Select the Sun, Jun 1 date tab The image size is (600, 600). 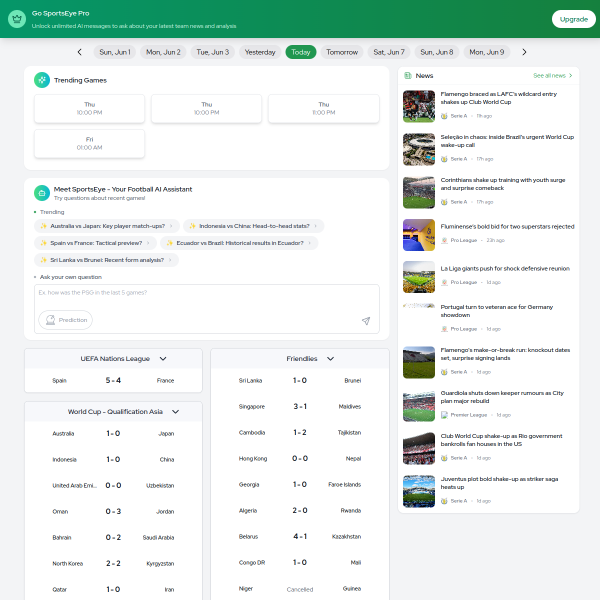115,52
